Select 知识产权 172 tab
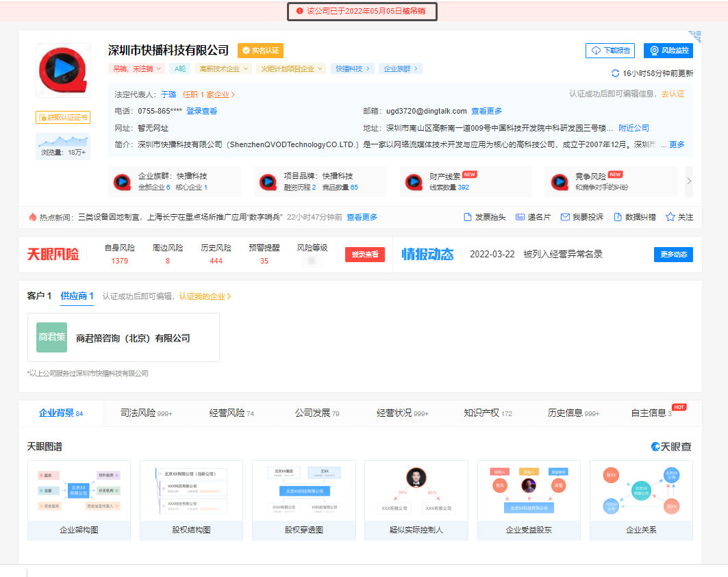This screenshot has width=728, height=577. [x=488, y=413]
